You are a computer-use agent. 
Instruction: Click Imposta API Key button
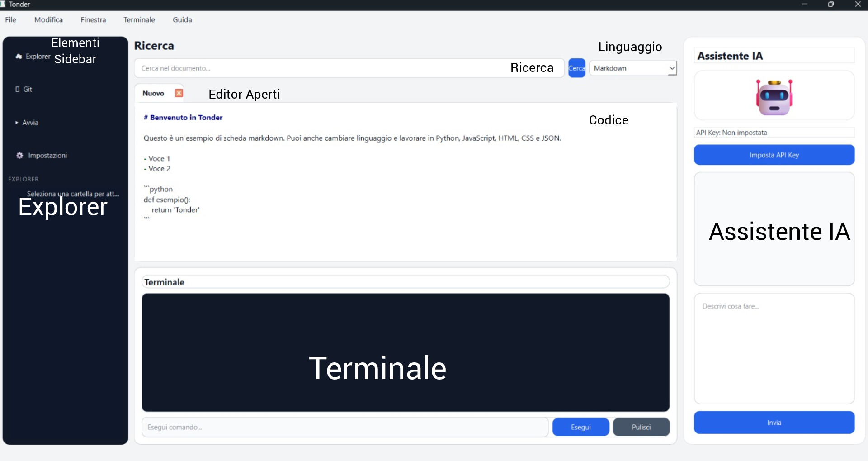pyautogui.click(x=774, y=155)
